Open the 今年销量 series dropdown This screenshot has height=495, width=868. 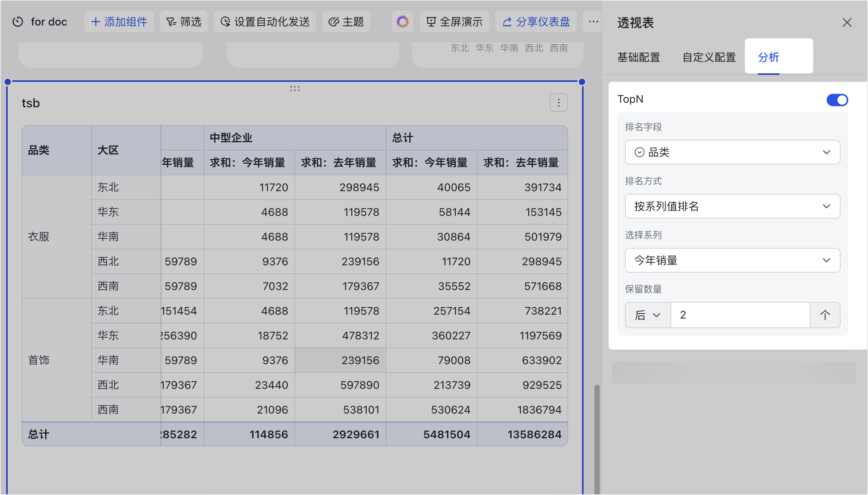[732, 260]
